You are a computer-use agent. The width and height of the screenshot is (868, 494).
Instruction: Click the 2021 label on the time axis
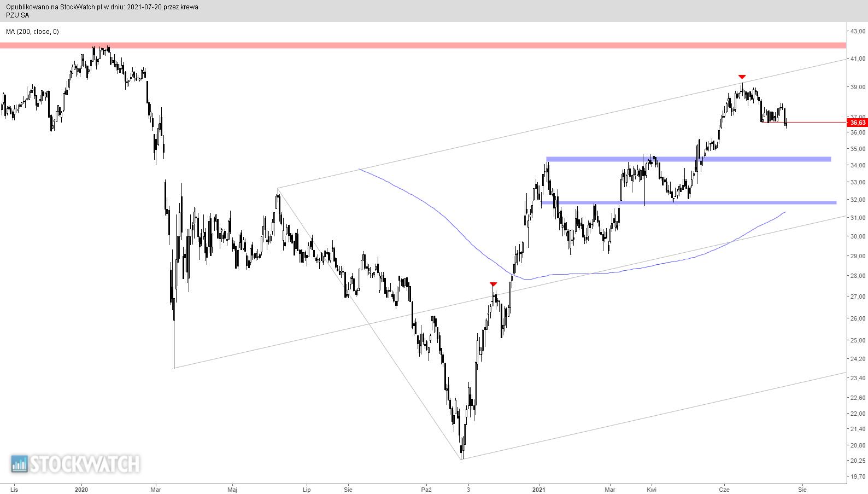539,490
